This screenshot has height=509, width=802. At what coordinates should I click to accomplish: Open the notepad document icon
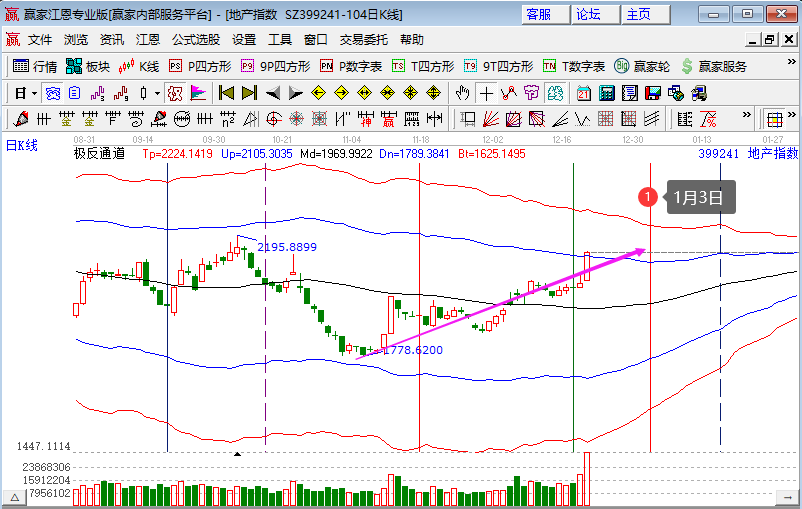point(630,93)
